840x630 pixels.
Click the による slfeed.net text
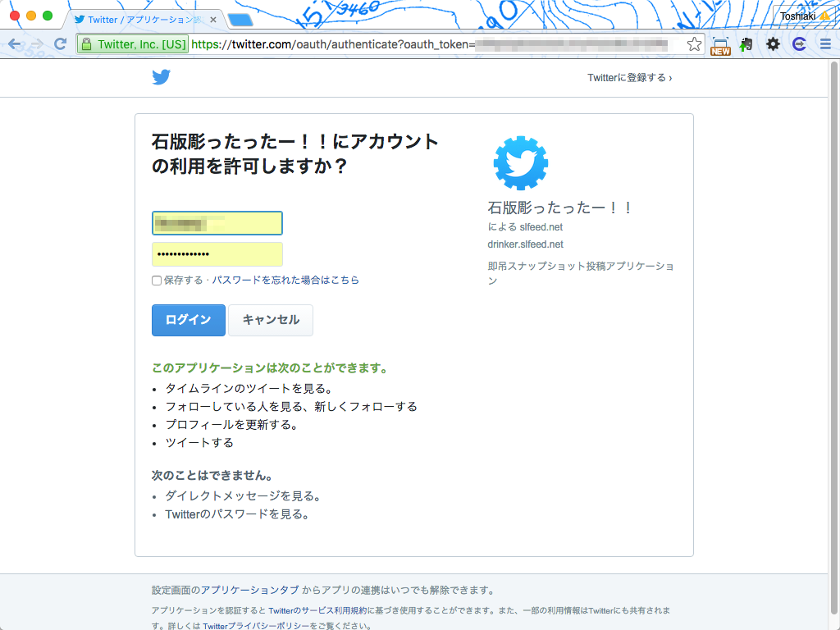point(525,226)
